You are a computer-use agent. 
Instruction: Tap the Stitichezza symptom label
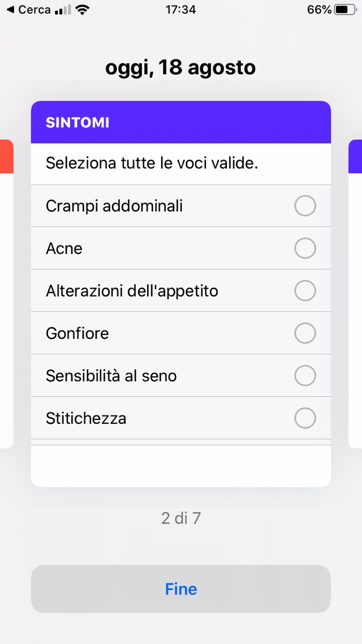86,418
